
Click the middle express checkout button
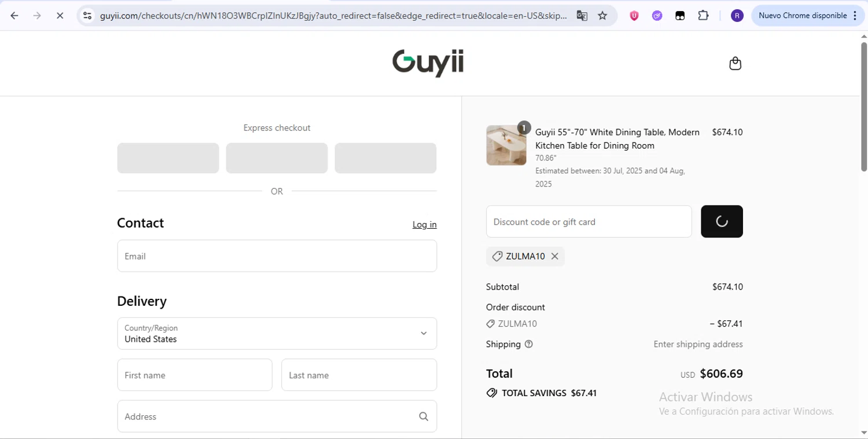(277, 158)
